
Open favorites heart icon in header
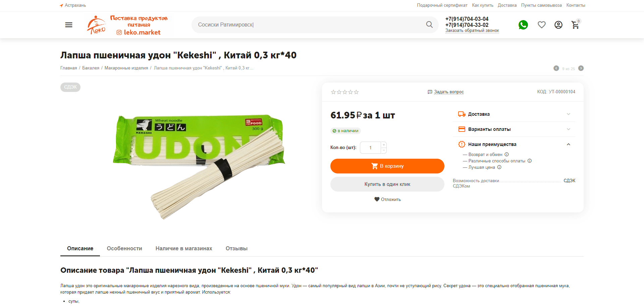[x=542, y=25]
